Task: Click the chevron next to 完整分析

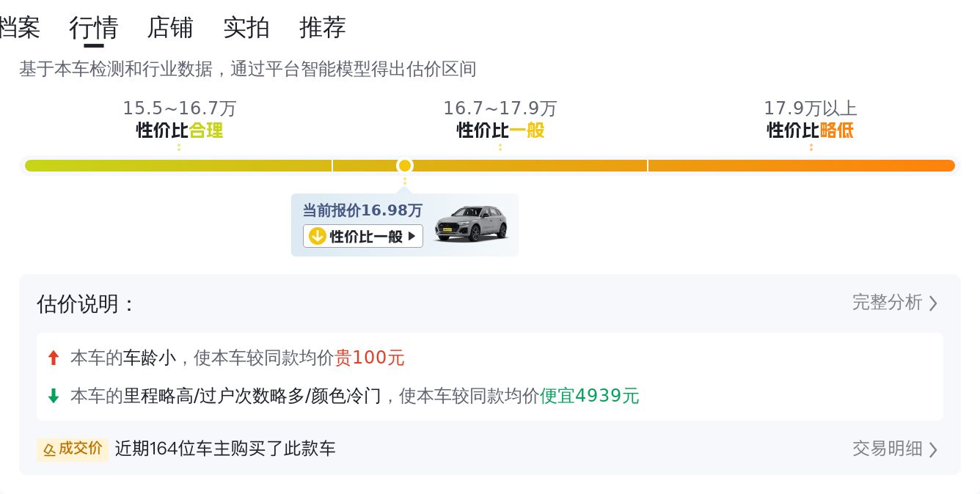Action: coord(933,303)
